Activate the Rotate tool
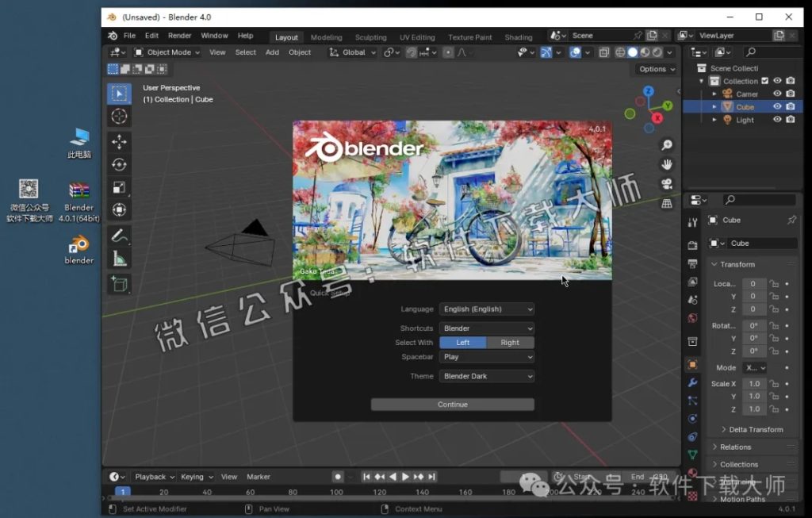Image resolution: width=812 pixels, height=518 pixels. (119, 164)
